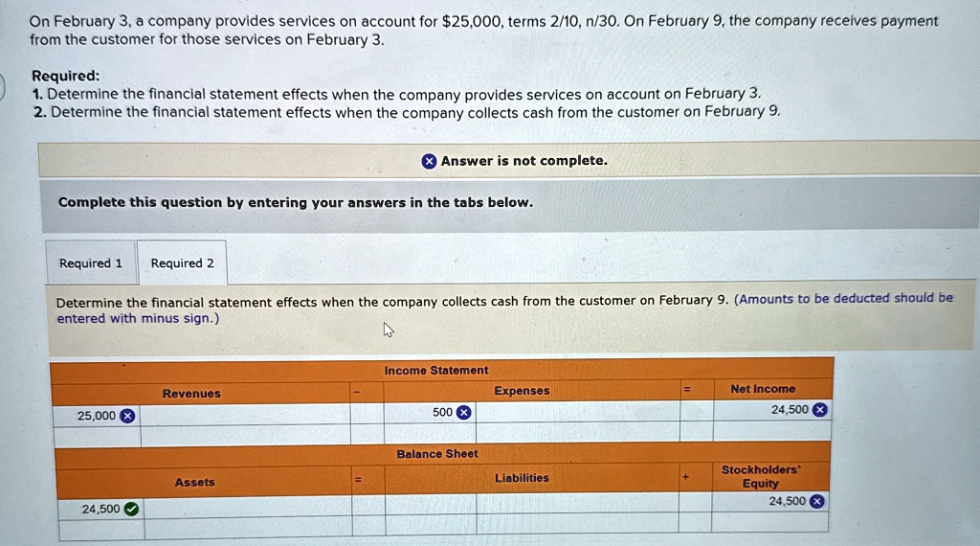Select the Net Income field showing 24,500
The width and height of the screenshot is (980, 546).
(x=772, y=410)
